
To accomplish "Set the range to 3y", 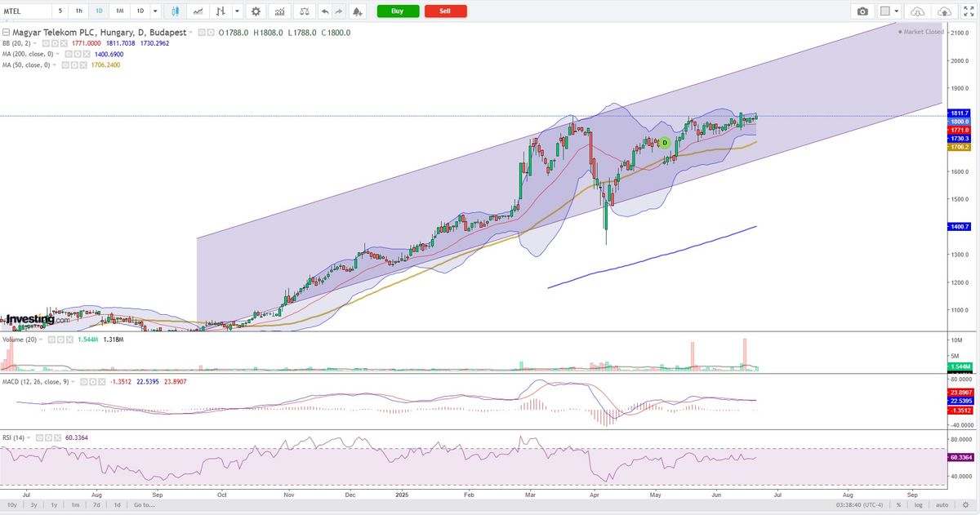I will click(x=34, y=505).
